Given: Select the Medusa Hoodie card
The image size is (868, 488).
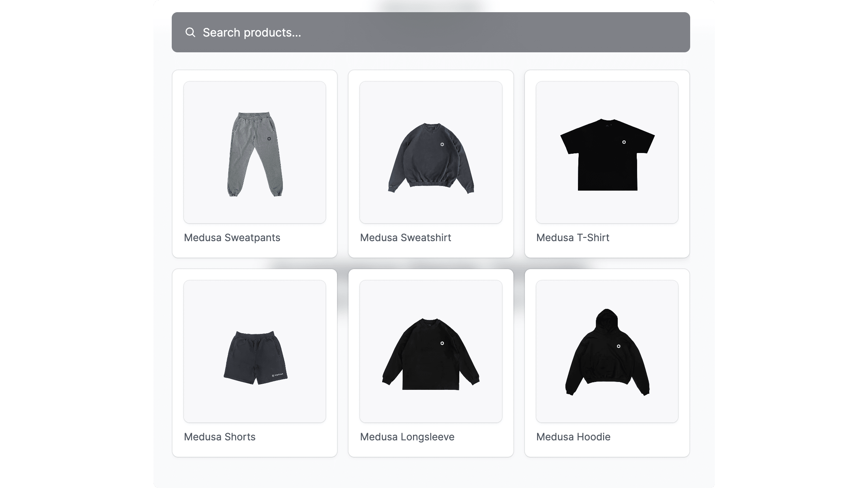Looking at the screenshot, I should (607, 363).
